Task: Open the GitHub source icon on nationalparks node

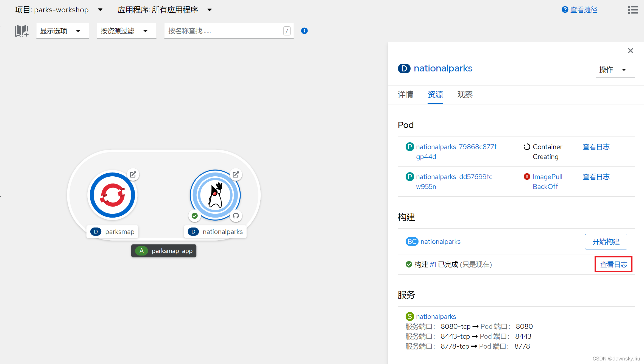Action: coord(236,216)
